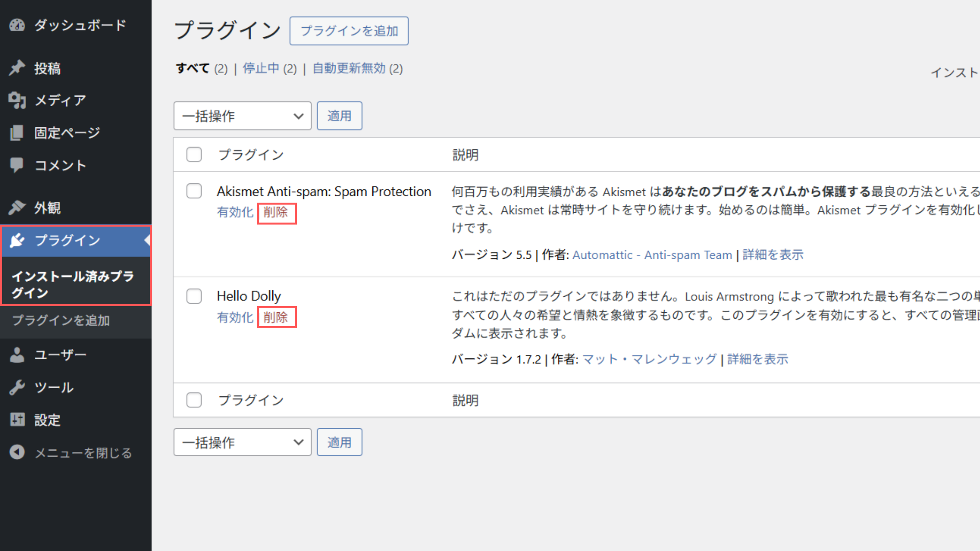
Task: Click 削除 link under Hello Dolly
Action: (x=276, y=317)
